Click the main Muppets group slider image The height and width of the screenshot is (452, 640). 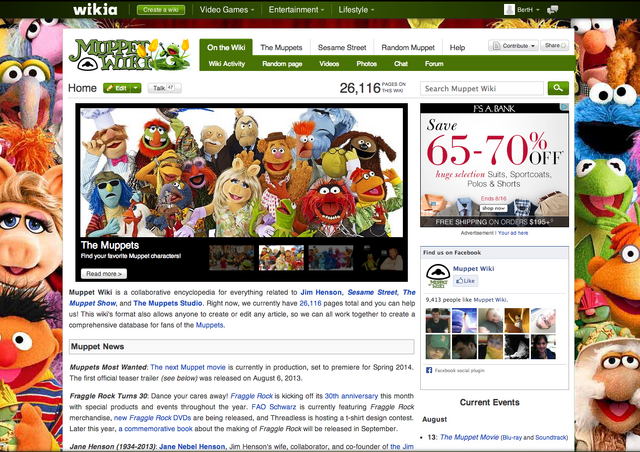tap(242, 172)
